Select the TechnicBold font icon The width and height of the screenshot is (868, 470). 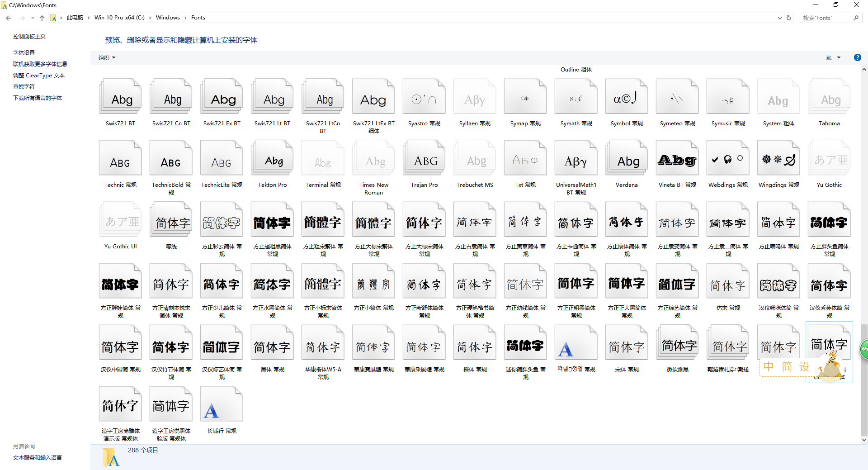tap(171, 158)
